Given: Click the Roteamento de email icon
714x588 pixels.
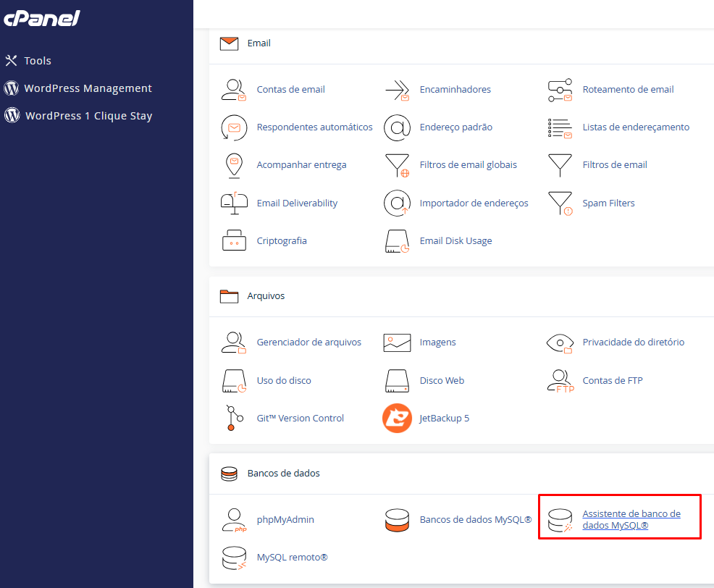Looking at the screenshot, I should coord(560,90).
